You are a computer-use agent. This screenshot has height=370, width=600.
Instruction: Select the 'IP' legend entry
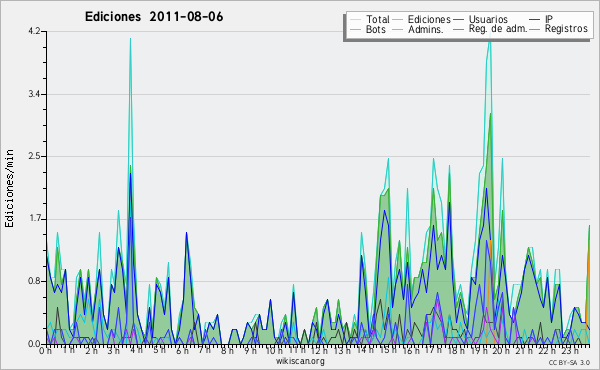[541, 19]
